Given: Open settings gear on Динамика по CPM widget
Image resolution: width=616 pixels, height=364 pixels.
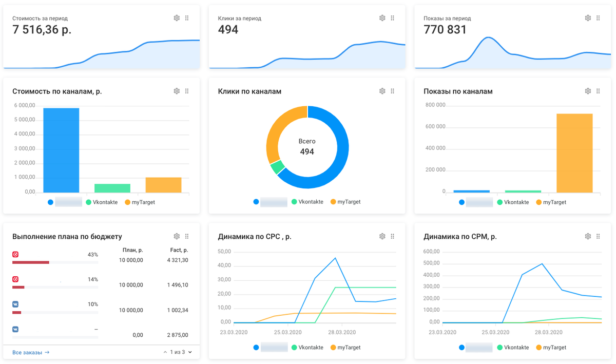Looking at the screenshot, I should [x=588, y=236].
